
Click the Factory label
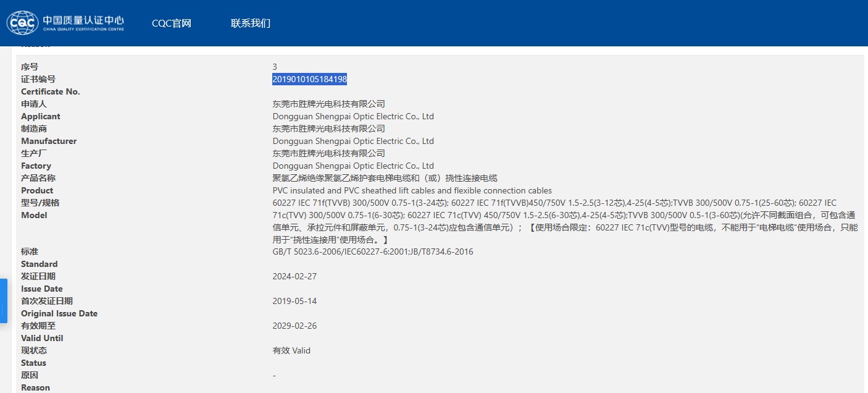pyautogui.click(x=36, y=166)
